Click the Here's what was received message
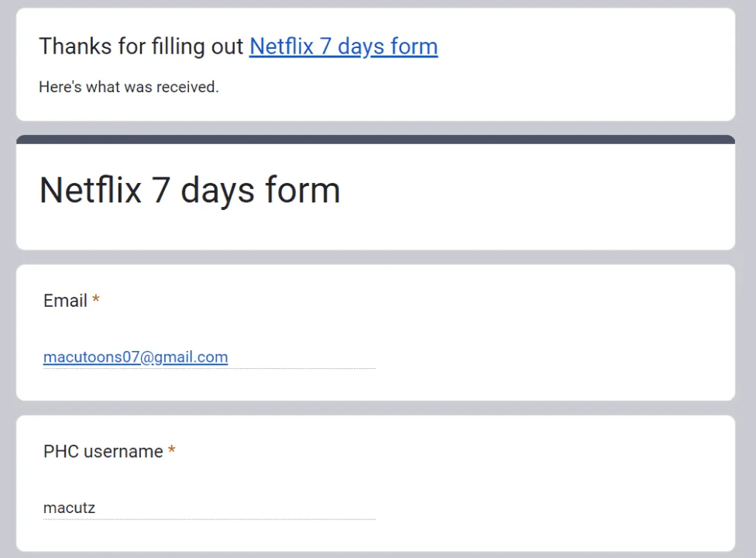Viewport: 756px width, 558px height. pyautogui.click(x=129, y=87)
